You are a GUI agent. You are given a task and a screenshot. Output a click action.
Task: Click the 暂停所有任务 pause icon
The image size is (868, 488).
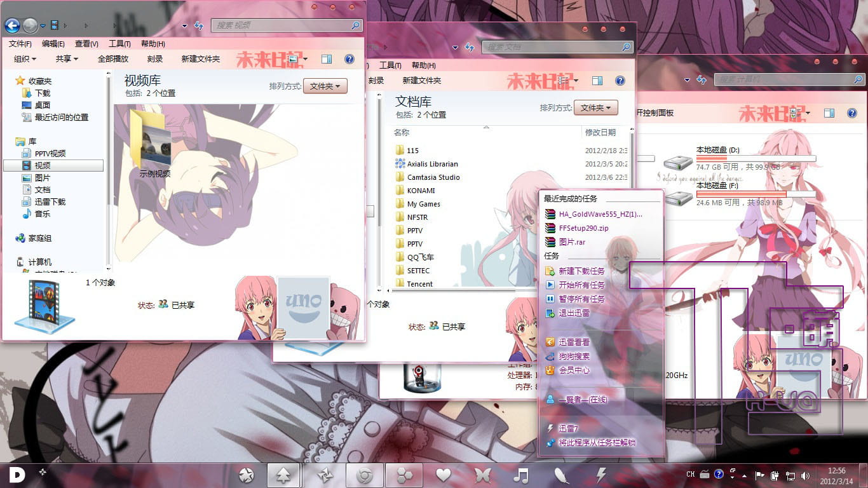(550, 299)
